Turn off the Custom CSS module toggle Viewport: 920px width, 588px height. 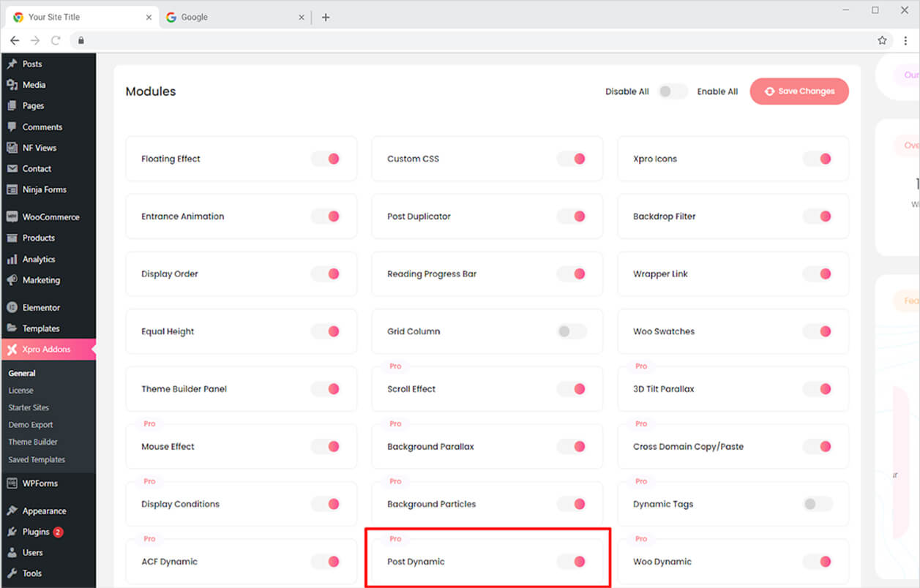[572, 159]
